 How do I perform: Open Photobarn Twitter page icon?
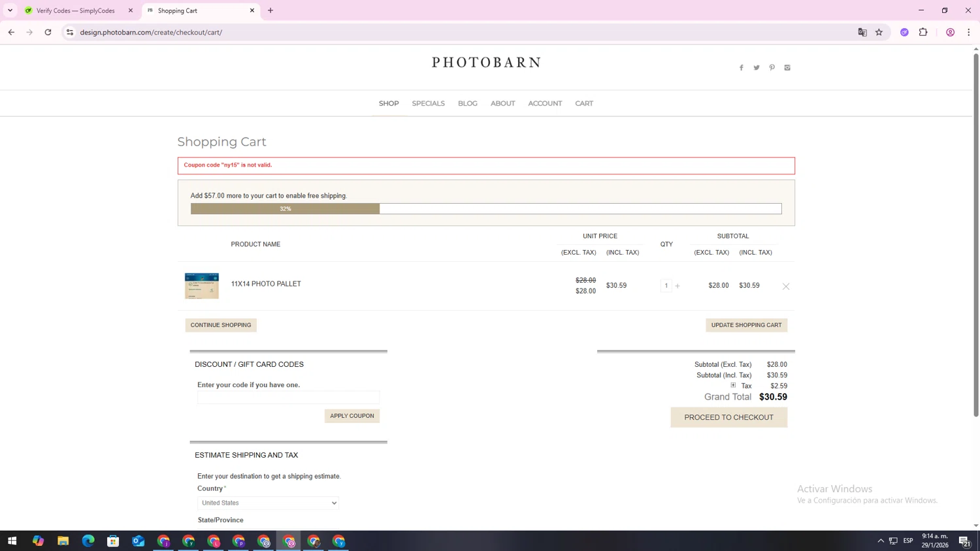click(x=757, y=68)
